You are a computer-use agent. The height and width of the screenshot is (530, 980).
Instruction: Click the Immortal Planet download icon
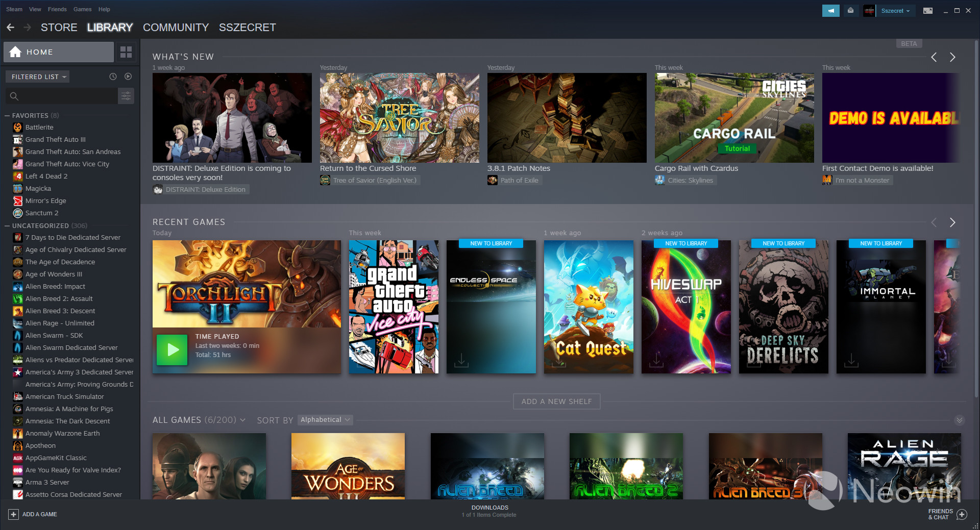[851, 360]
